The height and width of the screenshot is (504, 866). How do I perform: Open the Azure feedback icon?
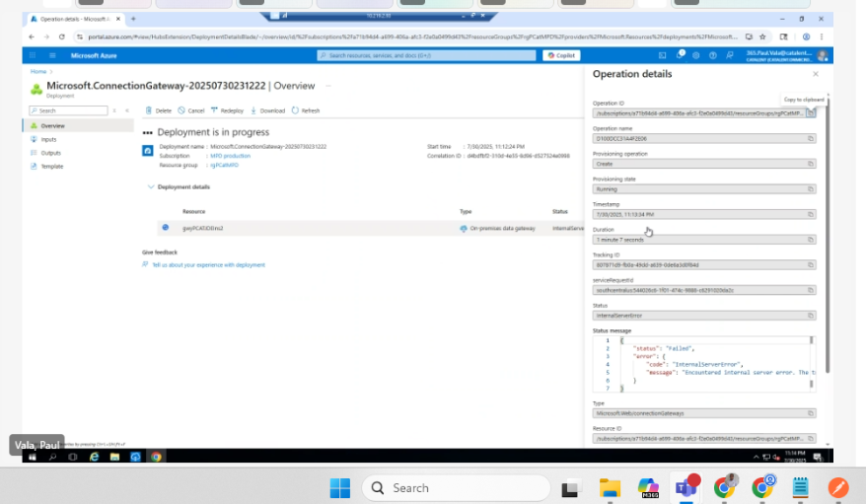coord(730,55)
